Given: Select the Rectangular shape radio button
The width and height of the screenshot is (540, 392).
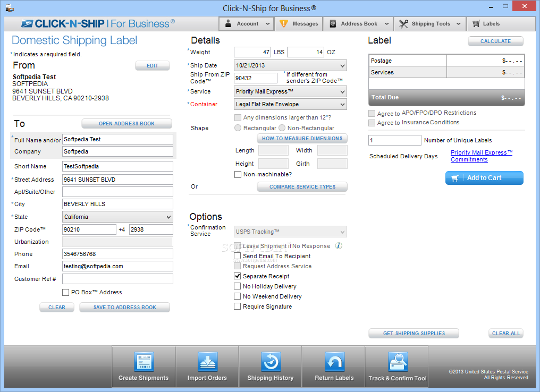Looking at the screenshot, I should [x=238, y=127].
